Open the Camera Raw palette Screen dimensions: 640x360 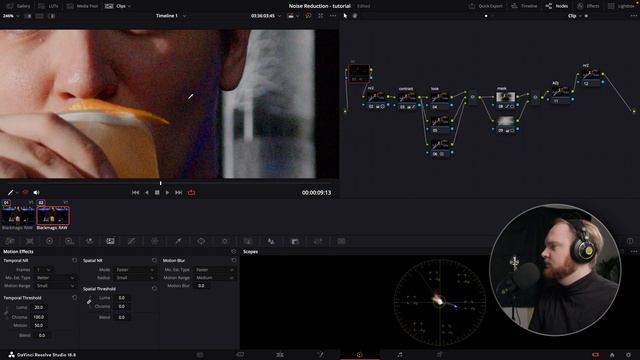(x=10, y=241)
